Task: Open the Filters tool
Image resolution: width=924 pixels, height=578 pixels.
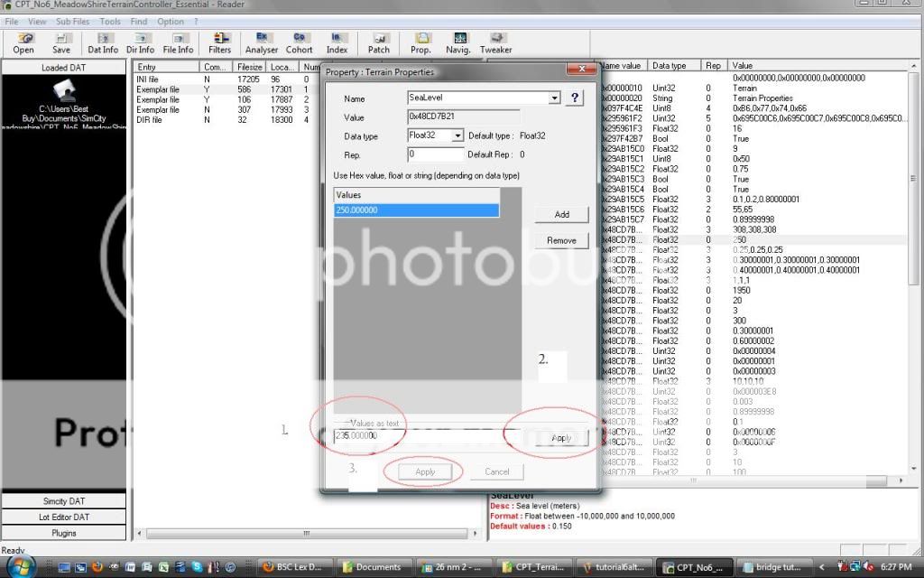Action: tap(219, 43)
